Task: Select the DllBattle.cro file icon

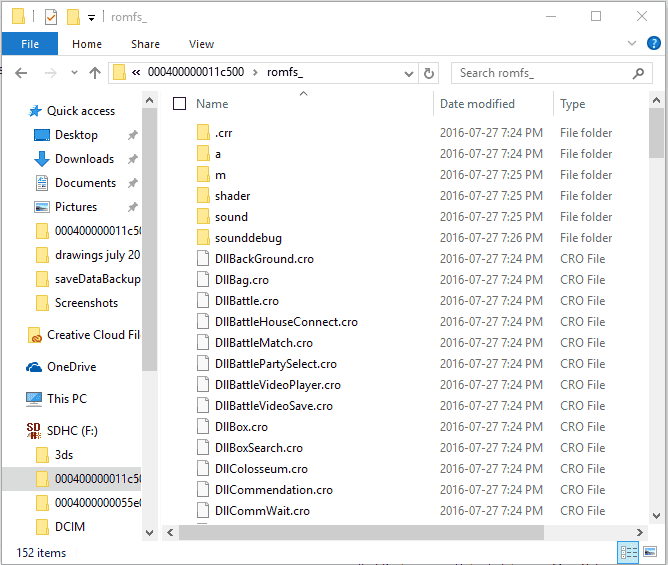Action: (203, 301)
